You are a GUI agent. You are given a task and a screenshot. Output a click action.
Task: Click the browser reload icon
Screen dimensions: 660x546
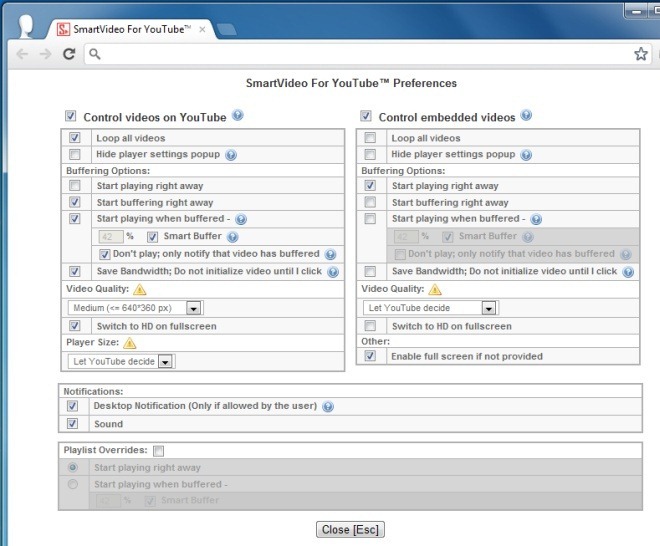pos(69,54)
